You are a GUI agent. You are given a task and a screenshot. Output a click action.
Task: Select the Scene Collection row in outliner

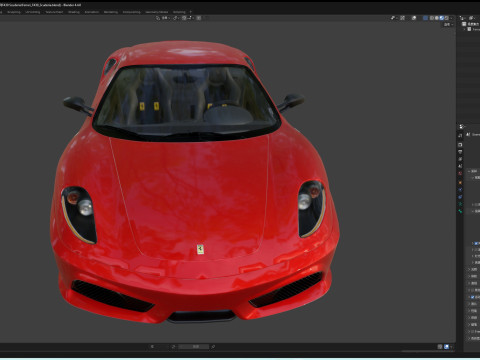tap(470, 24)
